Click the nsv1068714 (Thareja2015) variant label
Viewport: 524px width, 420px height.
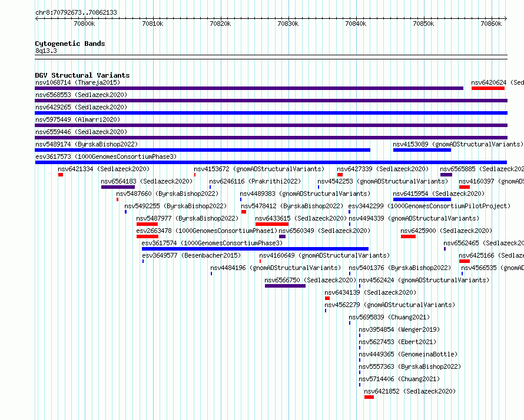[78, 82]
